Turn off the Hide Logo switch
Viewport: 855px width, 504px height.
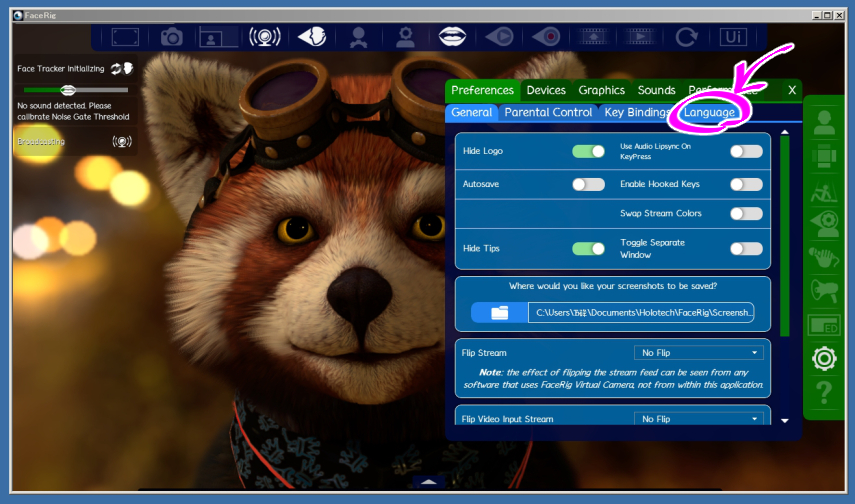(x=588, y=151)
